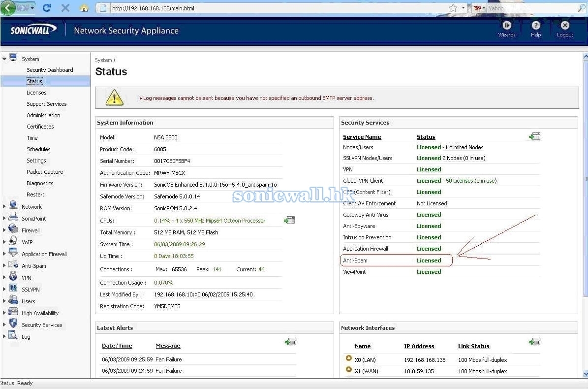
Task: Select Status in the System menu
Action: point(34,81)
